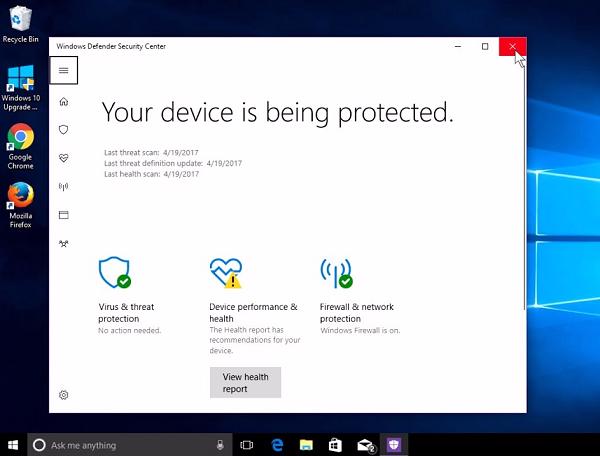The height and width of the screenshot is (456, 600).
Task: Open Task View from taskbar
Action: (x=246, y=445)
